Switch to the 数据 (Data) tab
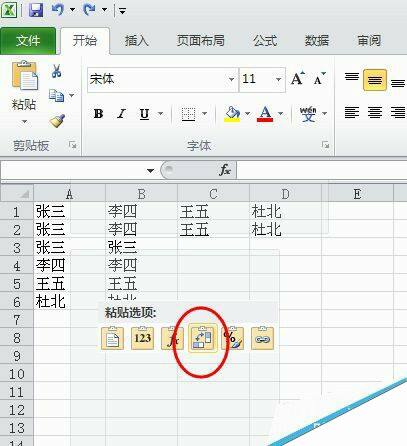 tap(317, 41)
